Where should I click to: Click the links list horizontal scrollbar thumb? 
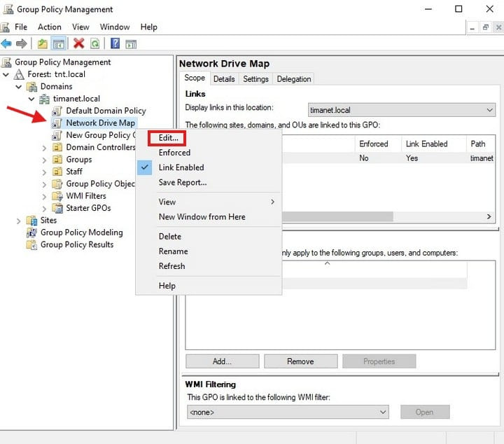(x=337, y=216)
